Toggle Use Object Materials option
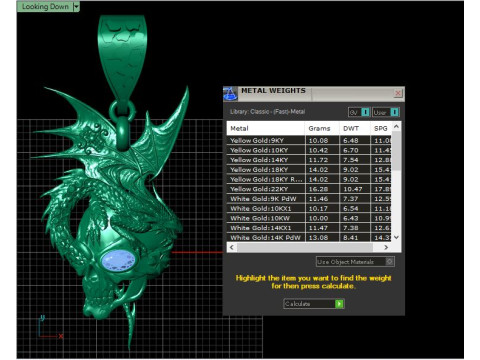The height and width of the screenshot is (360, 480). [x=355, y=262]
